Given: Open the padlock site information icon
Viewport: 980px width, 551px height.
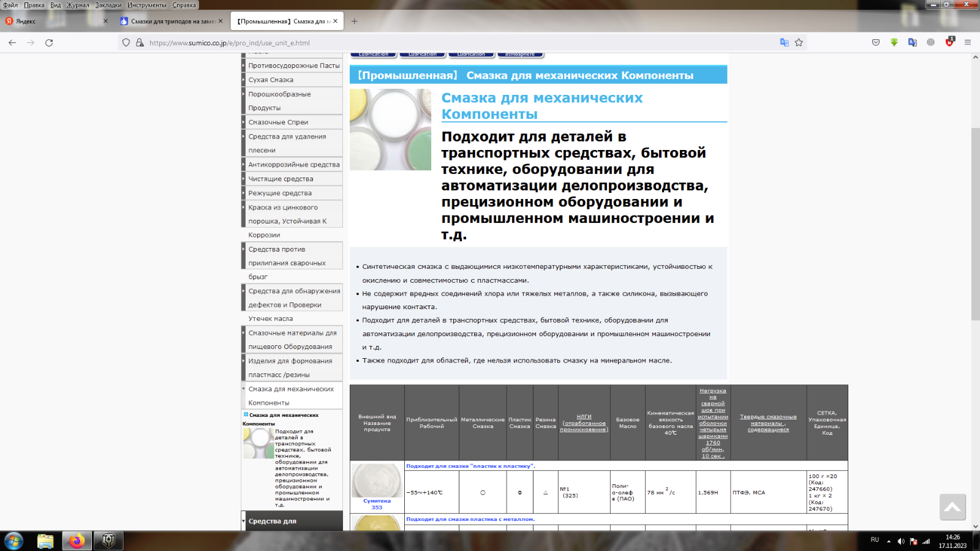Looking at the screenshot, I should [140, 43].
